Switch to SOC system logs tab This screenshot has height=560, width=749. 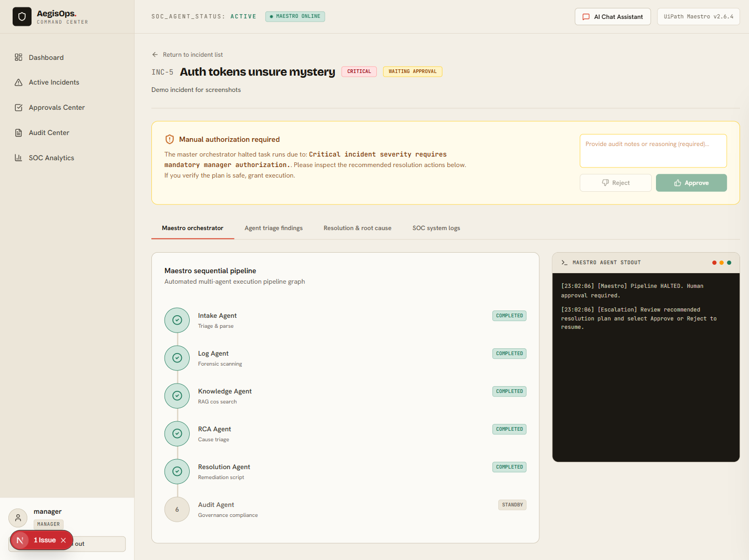click(x=436, y=228)
